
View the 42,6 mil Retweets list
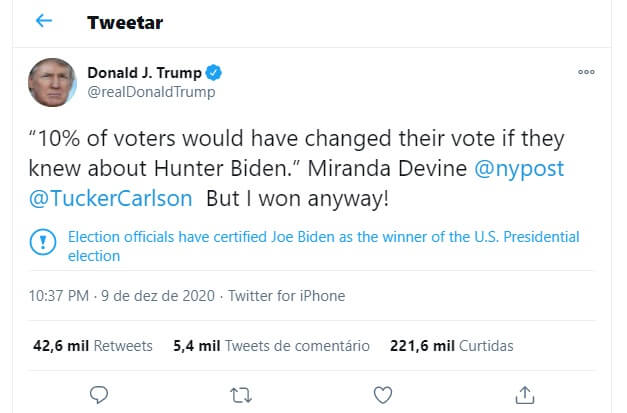(93, 346)
